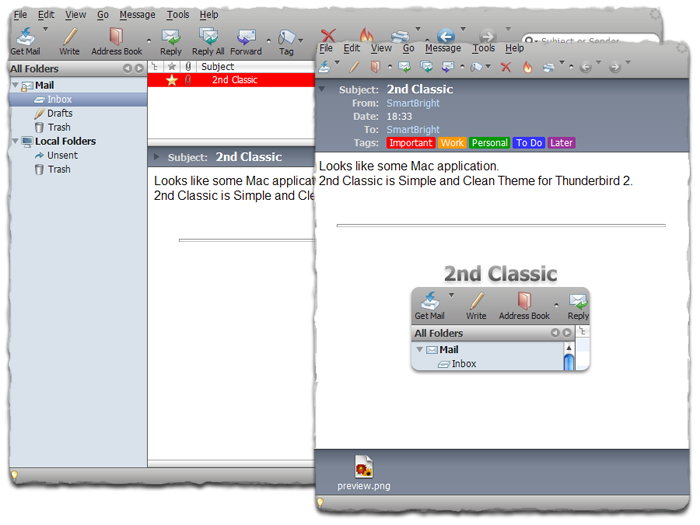700x525 pixels.
Task: Click the To recipient SmartBright link
Action: click(413, 129)
